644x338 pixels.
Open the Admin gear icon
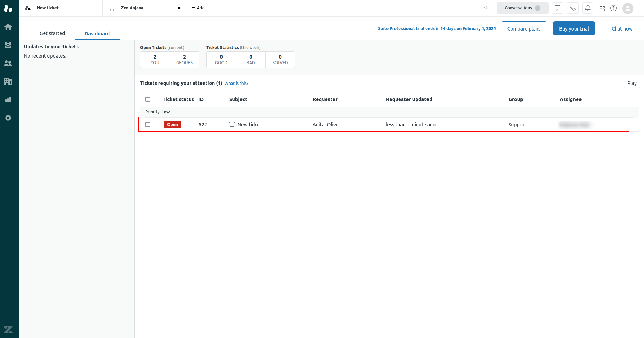(x=8, y=118)
